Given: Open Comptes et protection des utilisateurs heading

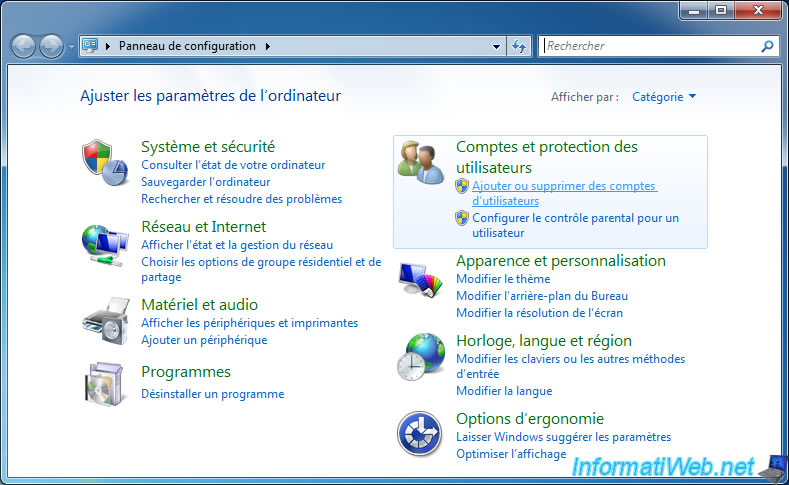Looking at the screenshot, I should 546,157.
